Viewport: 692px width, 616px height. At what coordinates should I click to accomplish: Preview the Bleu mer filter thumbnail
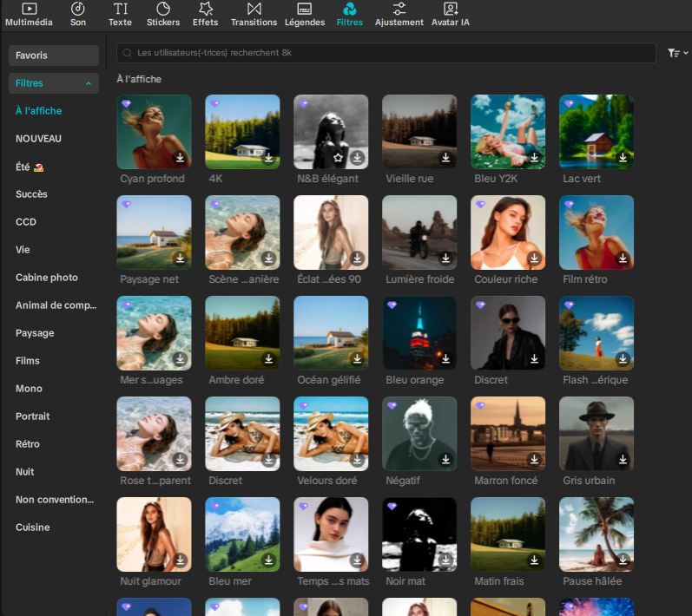tap(242, 534)
